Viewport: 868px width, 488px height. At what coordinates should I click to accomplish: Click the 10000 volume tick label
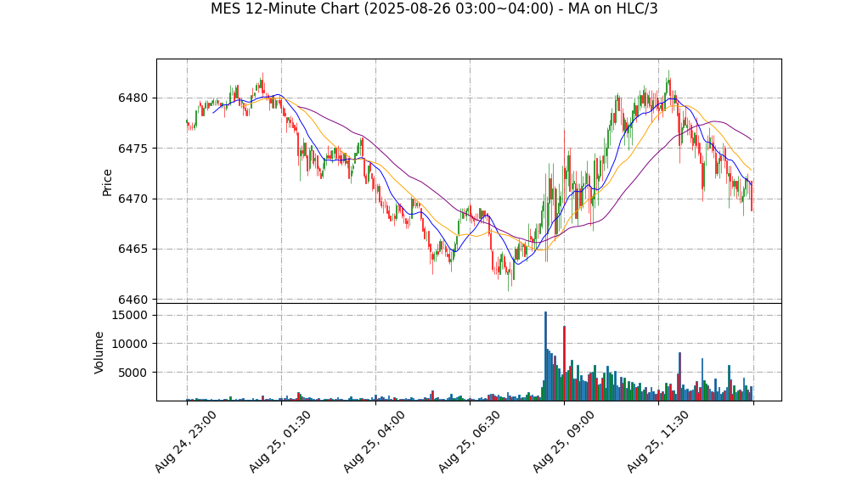[x=130, y=344]
